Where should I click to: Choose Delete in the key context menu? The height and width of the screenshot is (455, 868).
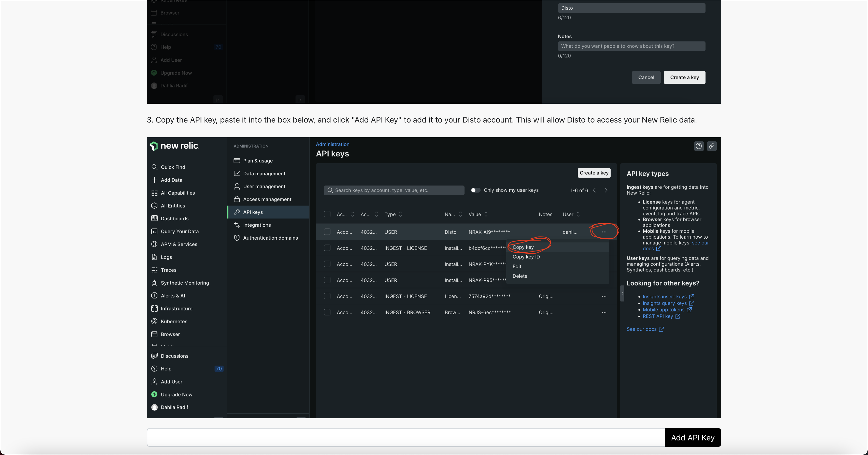[x=520, y=276]
